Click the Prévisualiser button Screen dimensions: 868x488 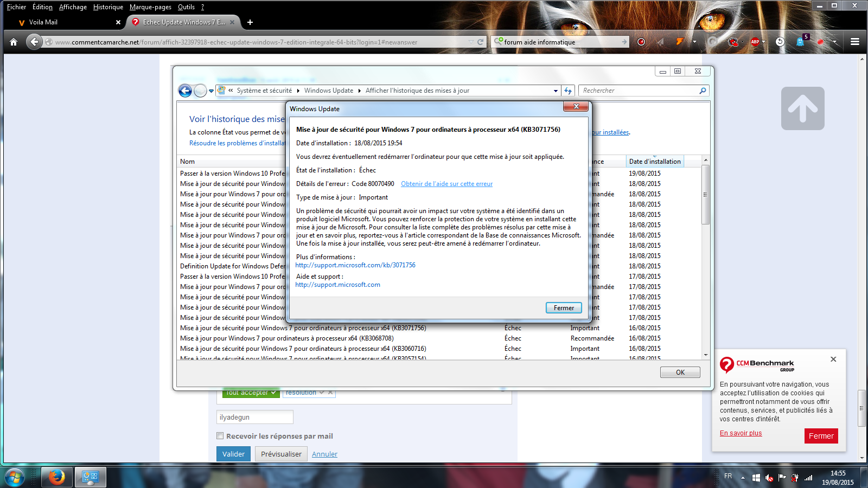pyautogui.click(x=281, y=454)
